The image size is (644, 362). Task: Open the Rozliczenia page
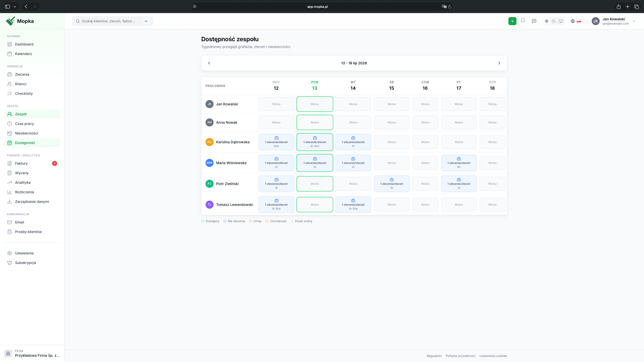point(32,192)
